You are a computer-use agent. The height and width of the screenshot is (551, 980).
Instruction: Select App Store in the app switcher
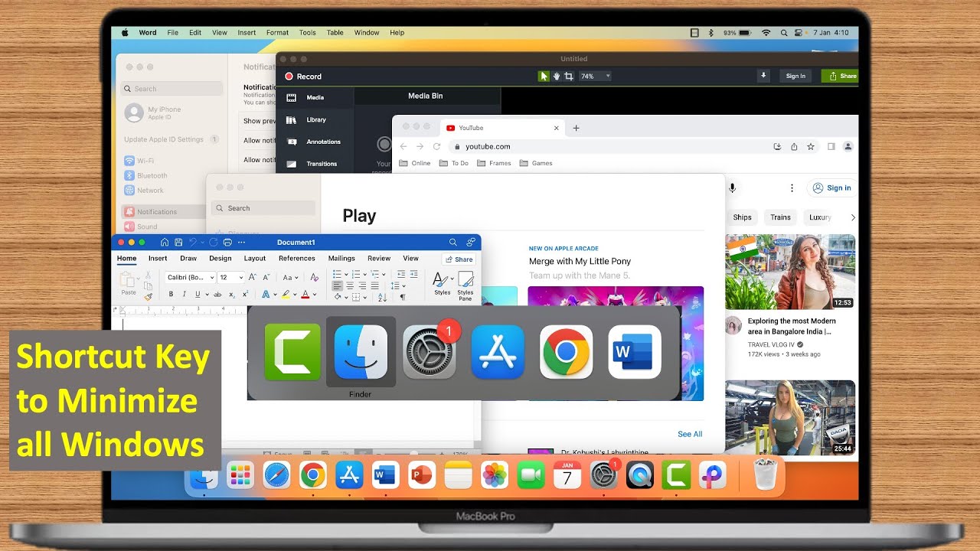498,352
